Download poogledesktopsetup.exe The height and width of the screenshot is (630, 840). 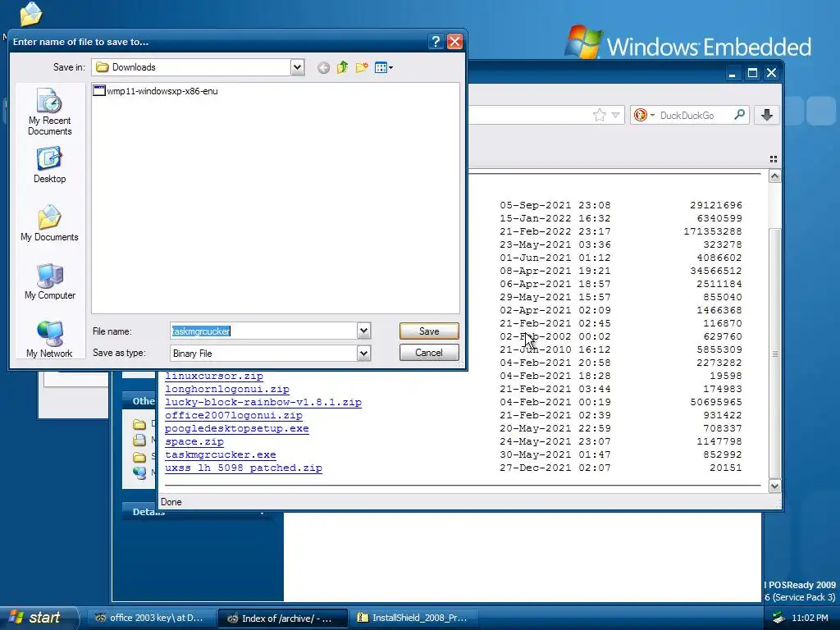click(x=237, y=428)
